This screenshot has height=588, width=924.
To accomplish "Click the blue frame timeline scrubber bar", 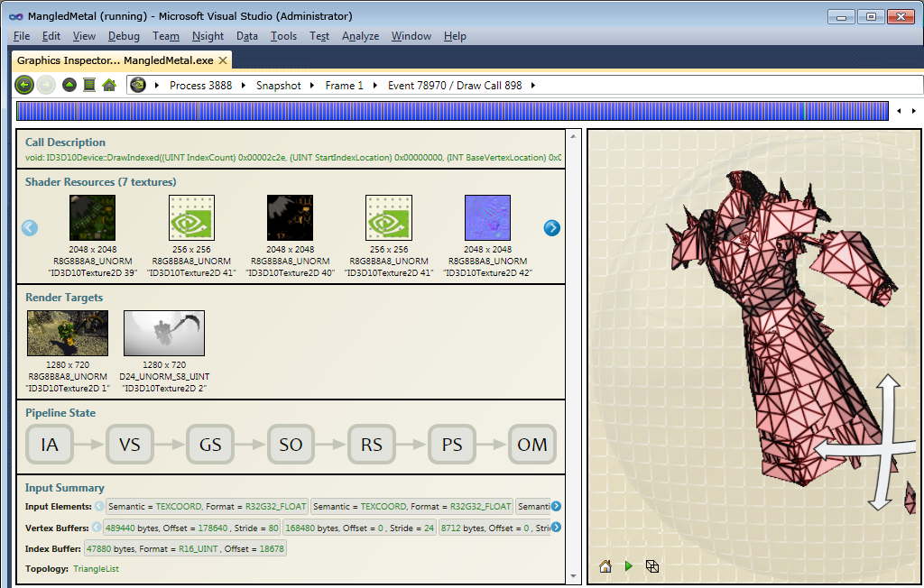I will click(451, 110).
